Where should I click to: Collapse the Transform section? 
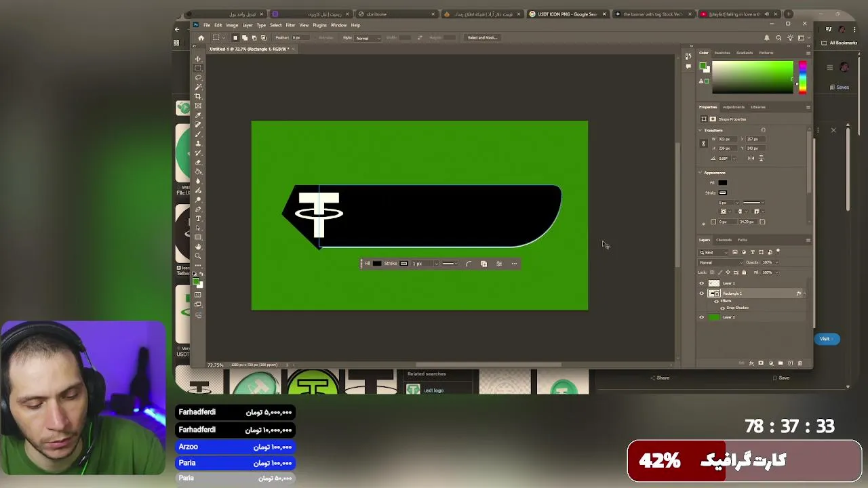[x=700, y=130]
